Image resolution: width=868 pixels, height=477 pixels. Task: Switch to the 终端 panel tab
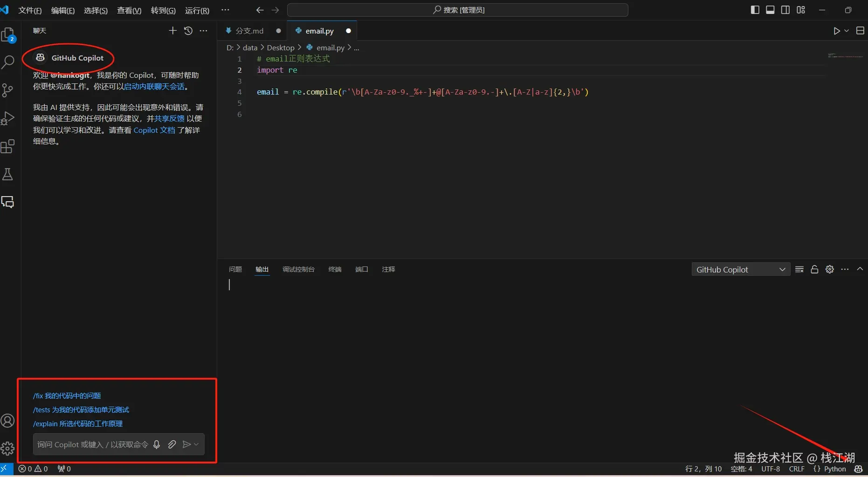coord(335,269)
